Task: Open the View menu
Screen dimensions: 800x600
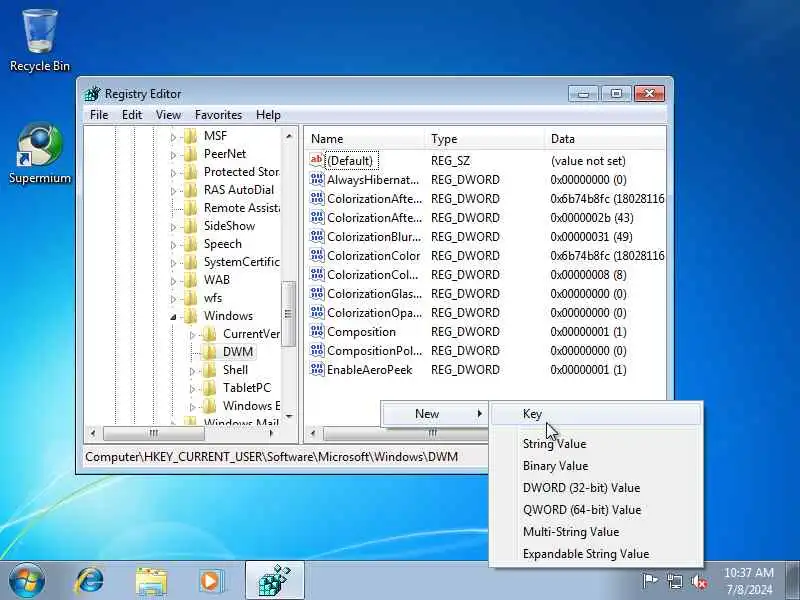Action: (168, 115)
